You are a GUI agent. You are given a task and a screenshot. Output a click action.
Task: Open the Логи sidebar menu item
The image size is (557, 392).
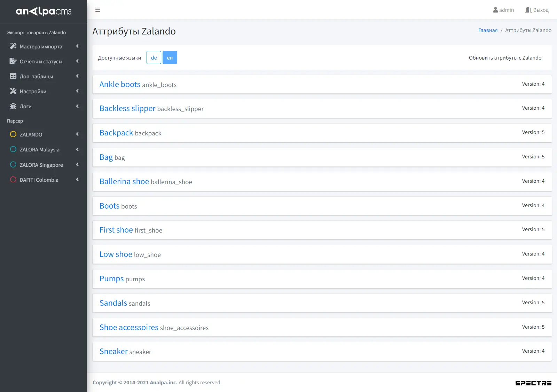pos(26,107)
